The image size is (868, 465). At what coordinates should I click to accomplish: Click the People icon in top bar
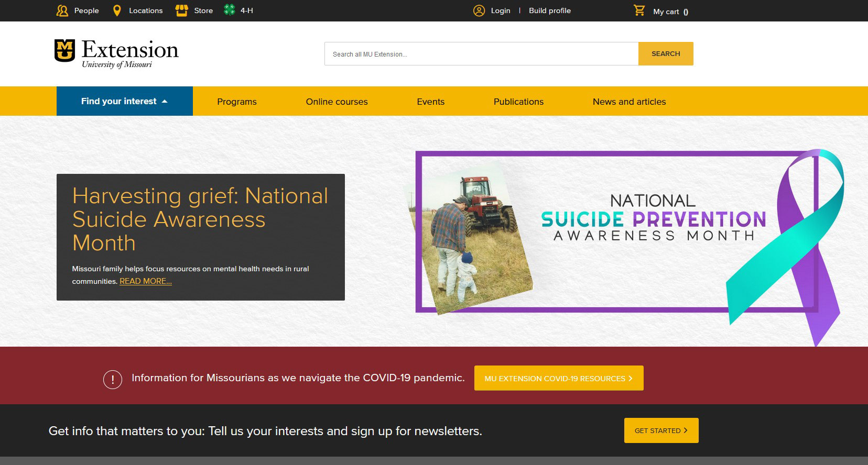click(x=62, y=10)
